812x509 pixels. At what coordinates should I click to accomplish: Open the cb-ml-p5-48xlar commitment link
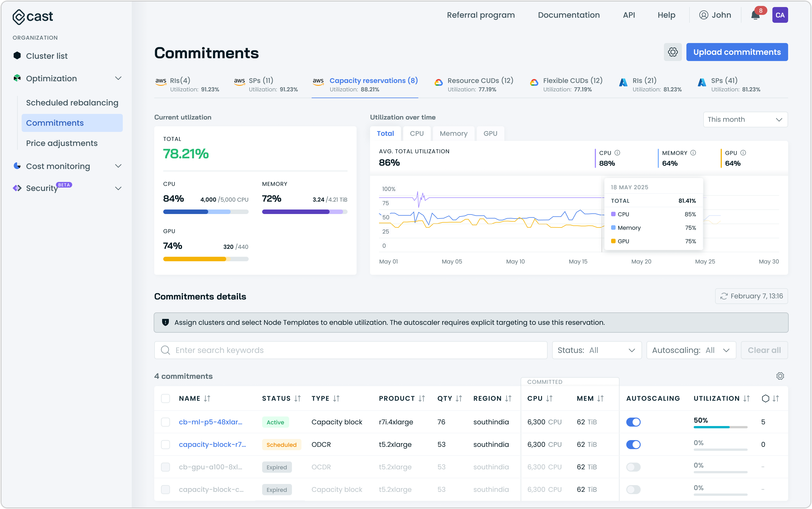(210, 422)
